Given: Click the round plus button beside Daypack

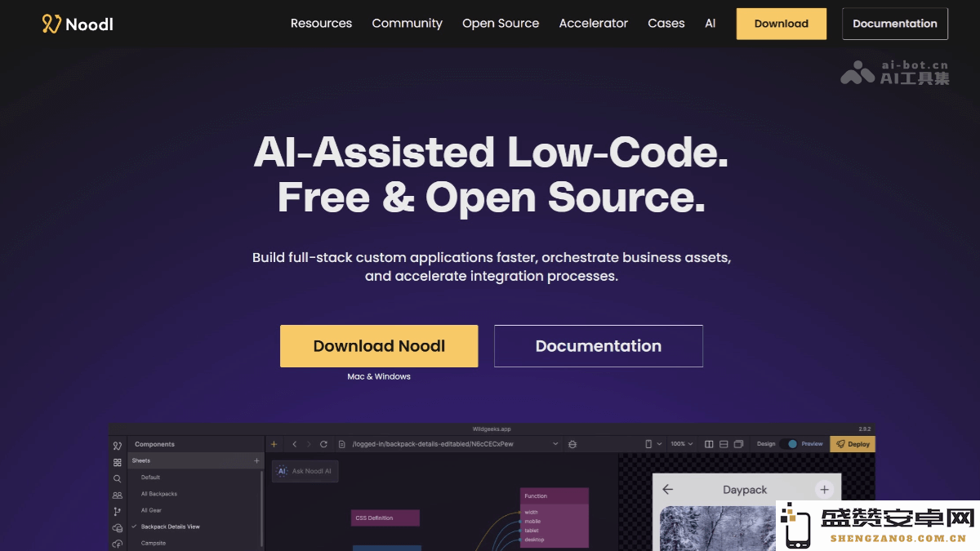Looking at the screenshot, I should click(824, 490).
